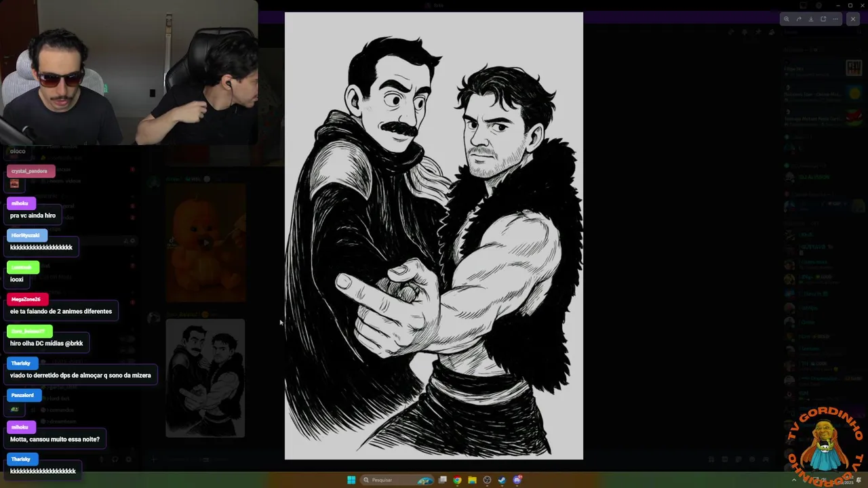Open the two-men sketch thumbnail in the chat behind

point(205,378)
